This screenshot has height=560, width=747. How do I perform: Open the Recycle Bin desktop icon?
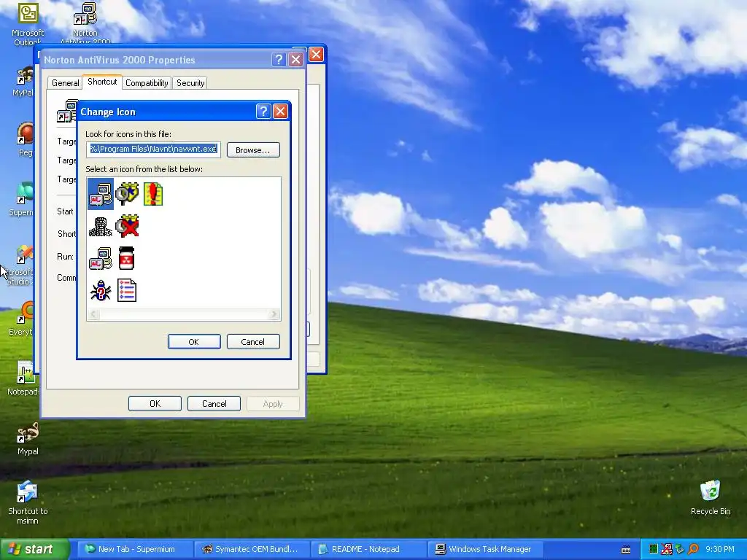point(711,498)
